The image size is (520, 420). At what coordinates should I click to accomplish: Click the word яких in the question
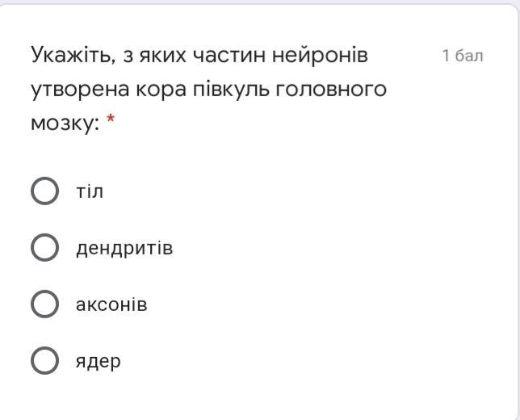point(162,56)
